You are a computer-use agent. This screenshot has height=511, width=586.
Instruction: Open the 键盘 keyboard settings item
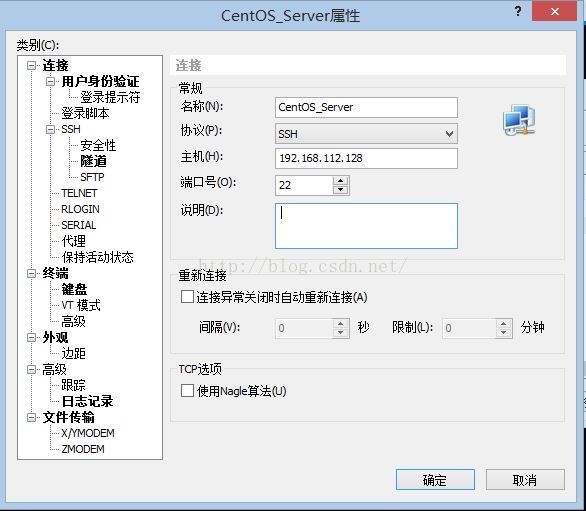point(74,289)
